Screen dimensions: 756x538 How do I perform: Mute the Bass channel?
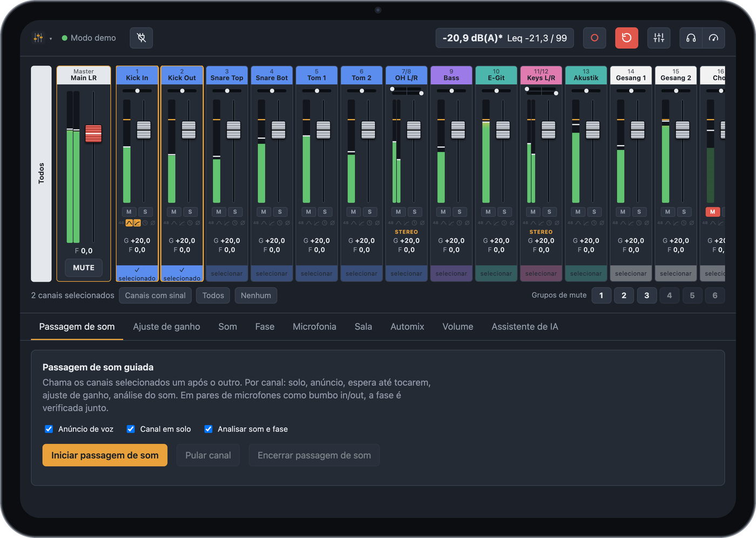[443, 212]
